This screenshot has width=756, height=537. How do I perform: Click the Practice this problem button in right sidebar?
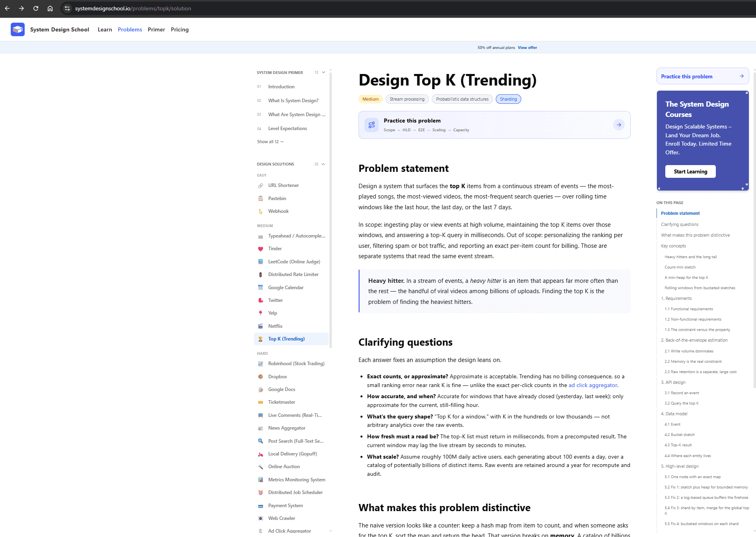click(x=703, y=76)
